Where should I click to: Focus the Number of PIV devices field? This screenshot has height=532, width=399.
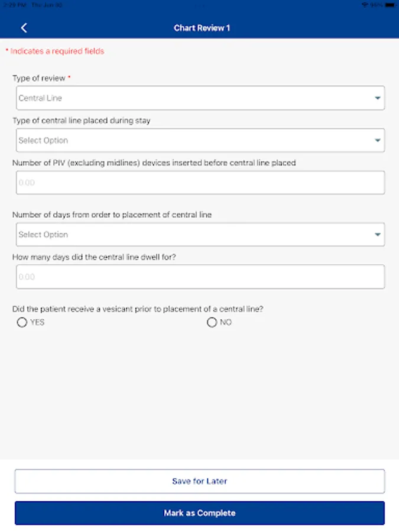click(200, 183)
